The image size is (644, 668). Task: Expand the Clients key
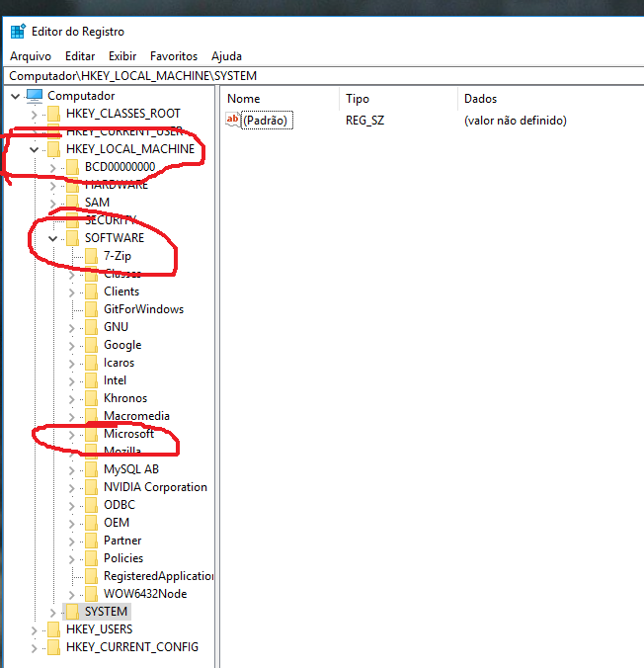71,292
